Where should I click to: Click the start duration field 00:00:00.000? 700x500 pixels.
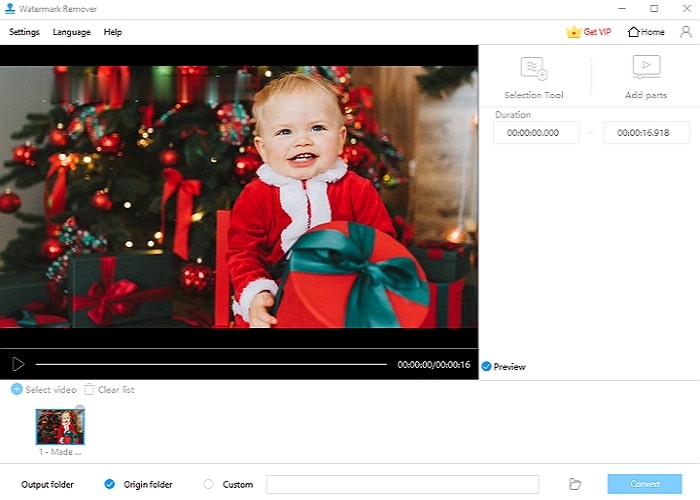(536, 133)
